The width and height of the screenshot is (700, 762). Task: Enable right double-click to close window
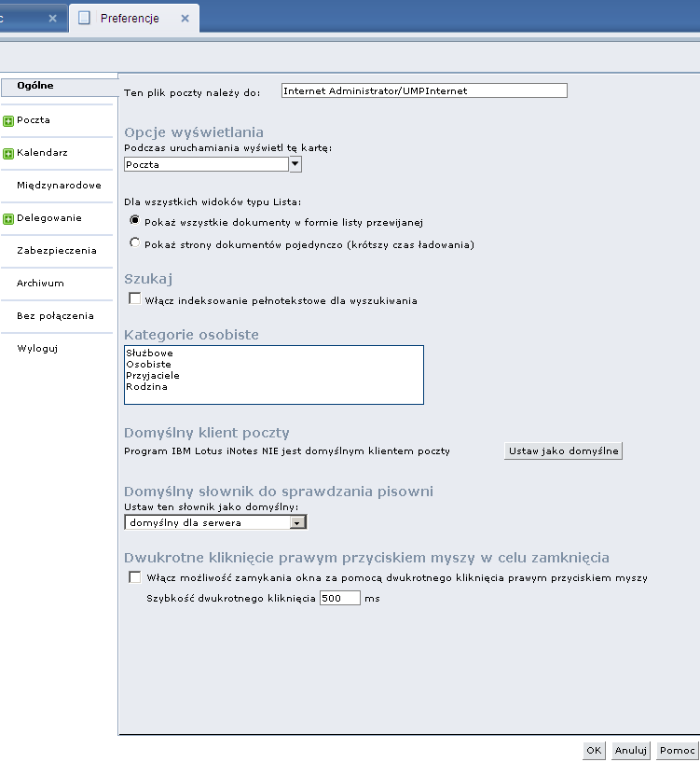[x=134, y=576]
